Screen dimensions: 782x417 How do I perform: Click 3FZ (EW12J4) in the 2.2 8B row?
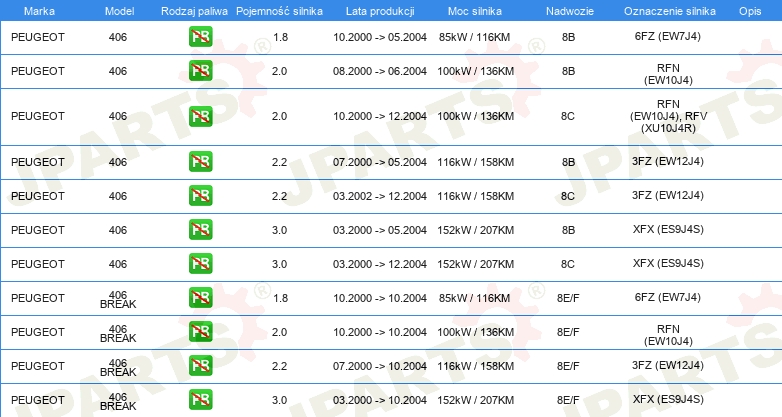(x=668, y=162)
